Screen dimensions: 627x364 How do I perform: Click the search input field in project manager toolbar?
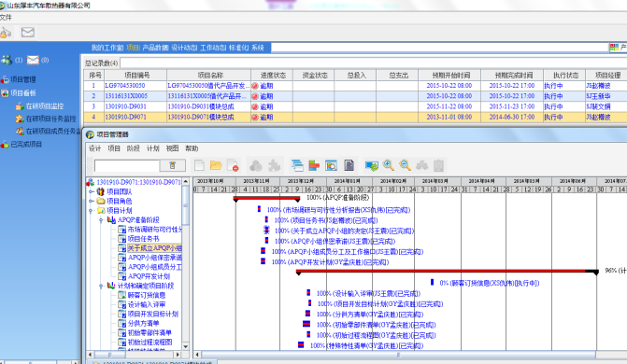pos(126,165)
